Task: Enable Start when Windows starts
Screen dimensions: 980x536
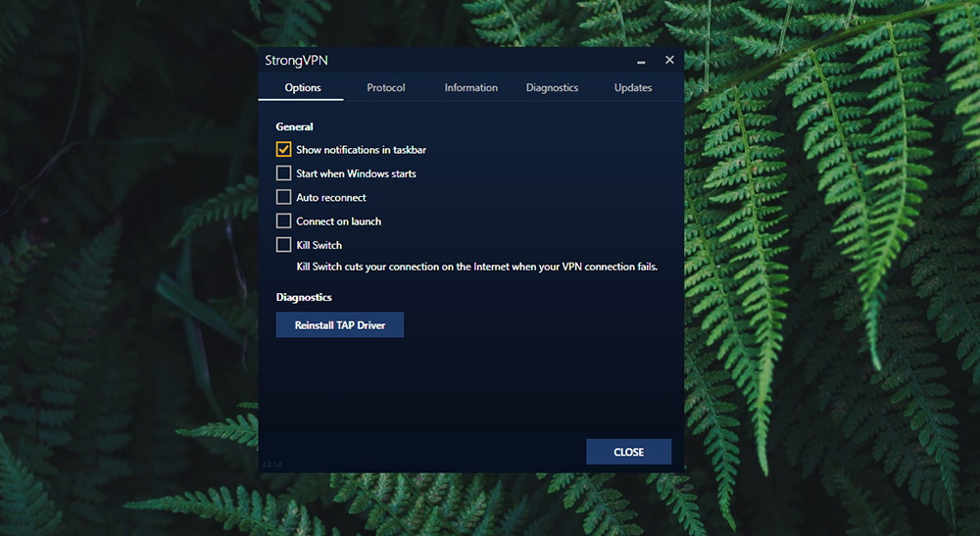Action: (284, 173)
